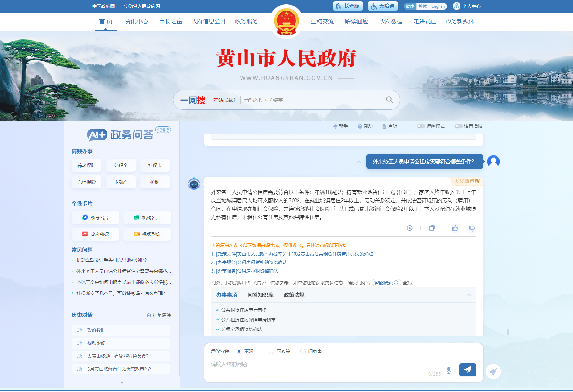Toggle 语音播报 switch
Screen dimensions: 573x392
[459, 126]
